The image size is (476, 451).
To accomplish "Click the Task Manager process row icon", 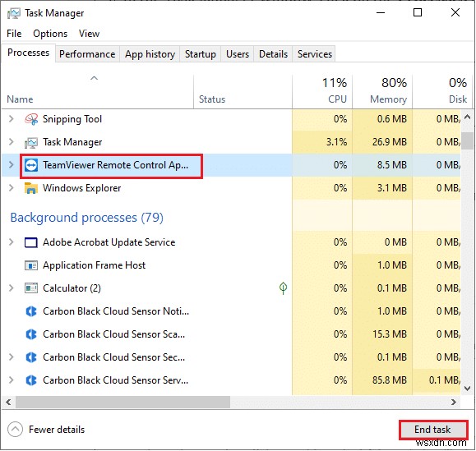I will (x=31, y=142).
